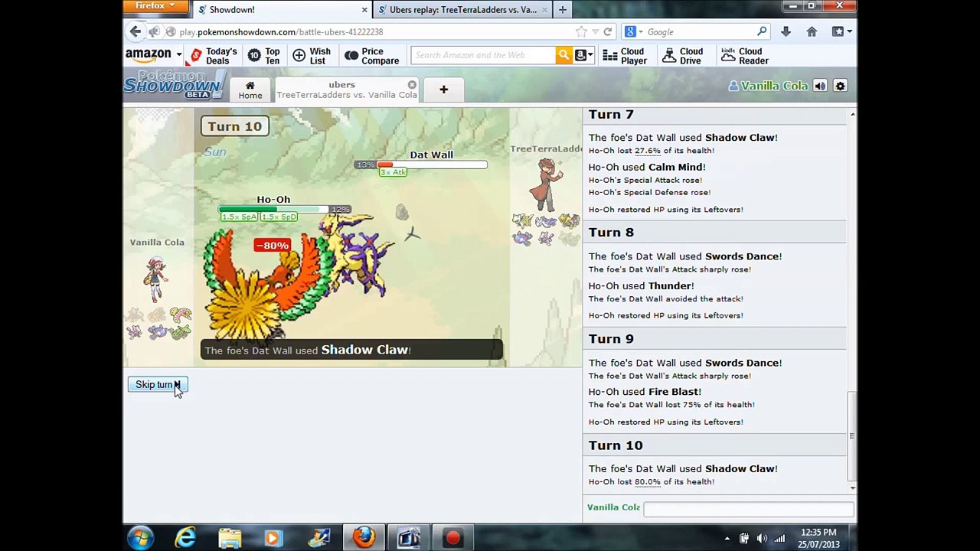
Task: Open the Firefox menu button
Action: tap(155, 6)
